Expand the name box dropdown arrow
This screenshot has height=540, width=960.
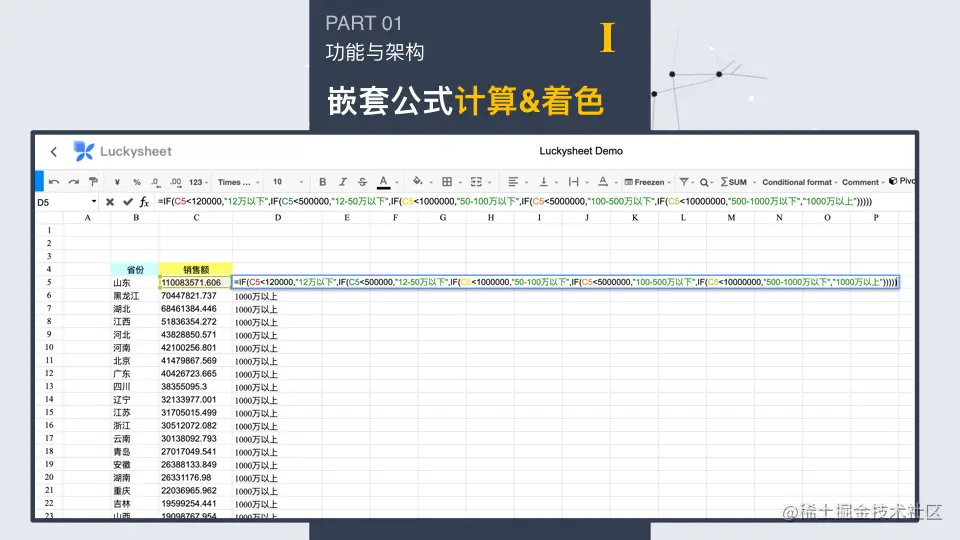coord(94,201)
